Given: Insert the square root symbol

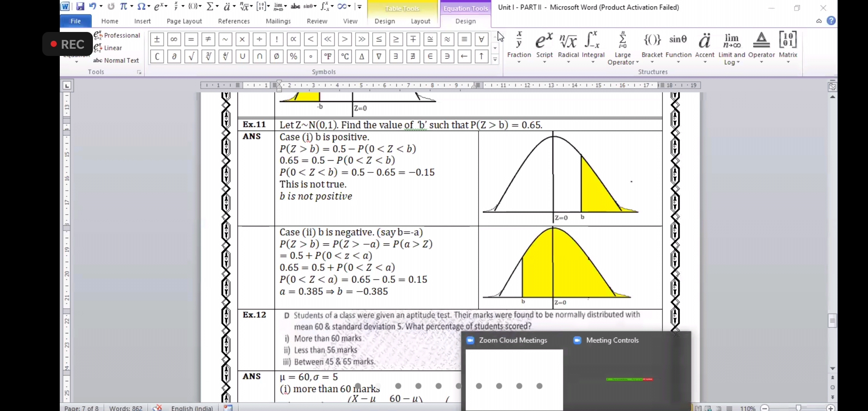Looking at the screenshot, I should (191, 56).
